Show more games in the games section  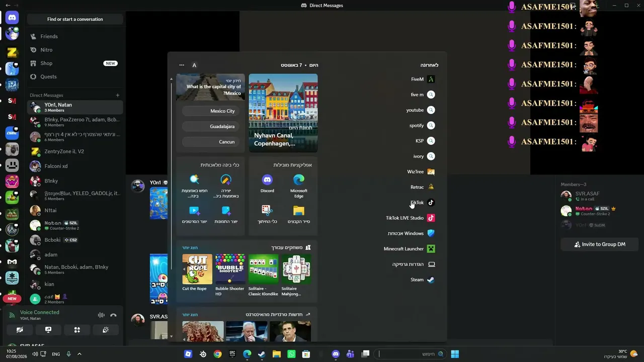click(190, 247)
